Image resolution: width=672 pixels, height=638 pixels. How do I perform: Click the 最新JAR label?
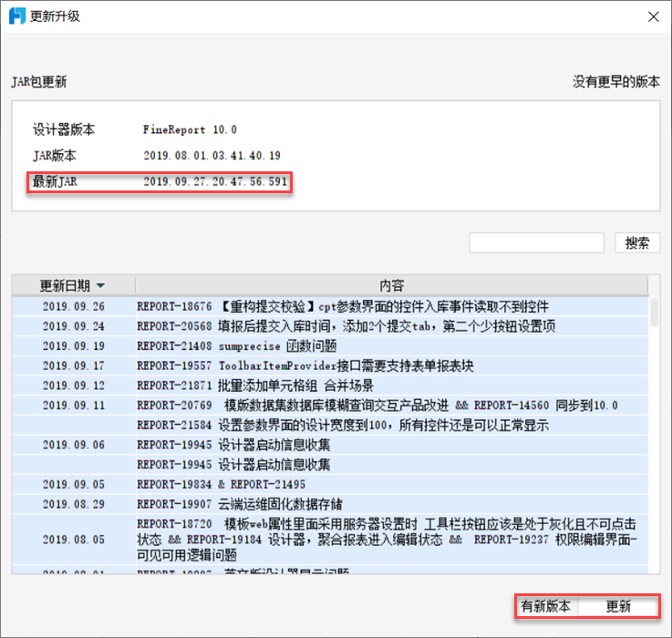[55, 181]
